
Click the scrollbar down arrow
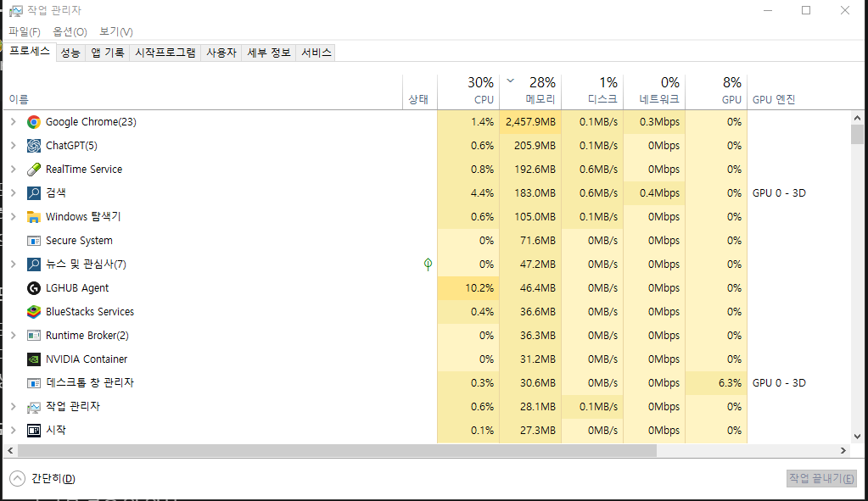(x=857, y=437)
